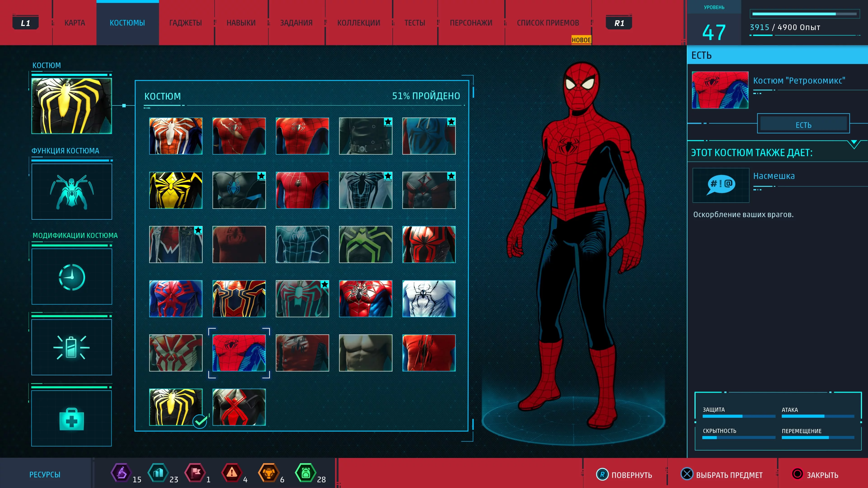Pick the dark blue grid-lined suit

[x=302, y=244]
